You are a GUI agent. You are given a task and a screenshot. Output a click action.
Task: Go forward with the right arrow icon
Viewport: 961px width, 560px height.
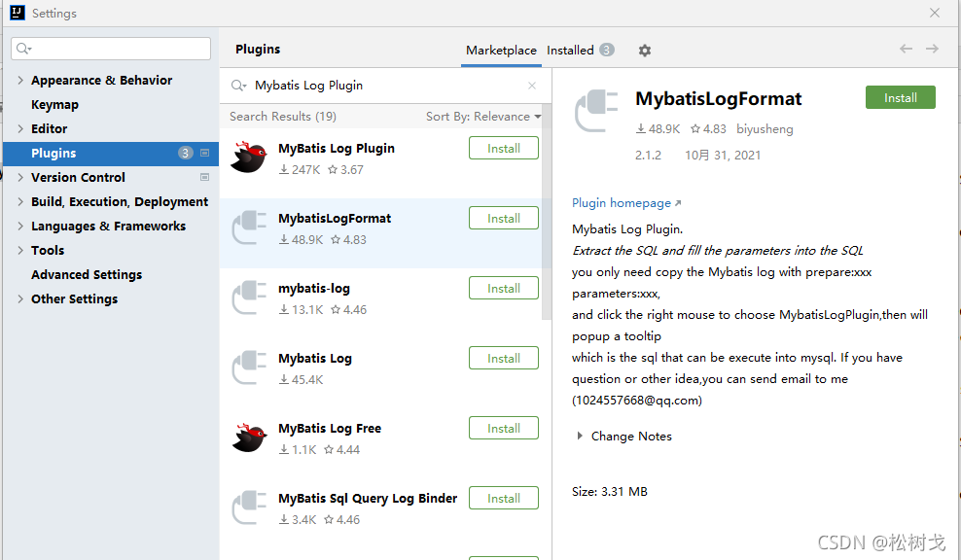932,49
